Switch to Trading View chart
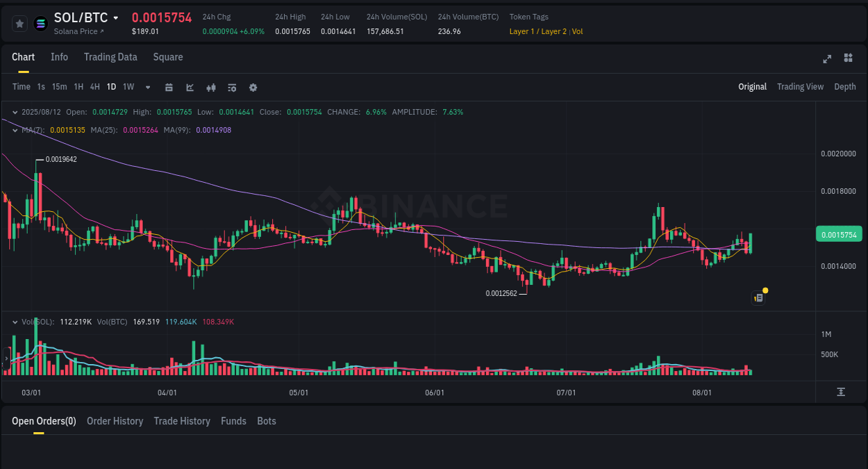 tap(800, 87)
